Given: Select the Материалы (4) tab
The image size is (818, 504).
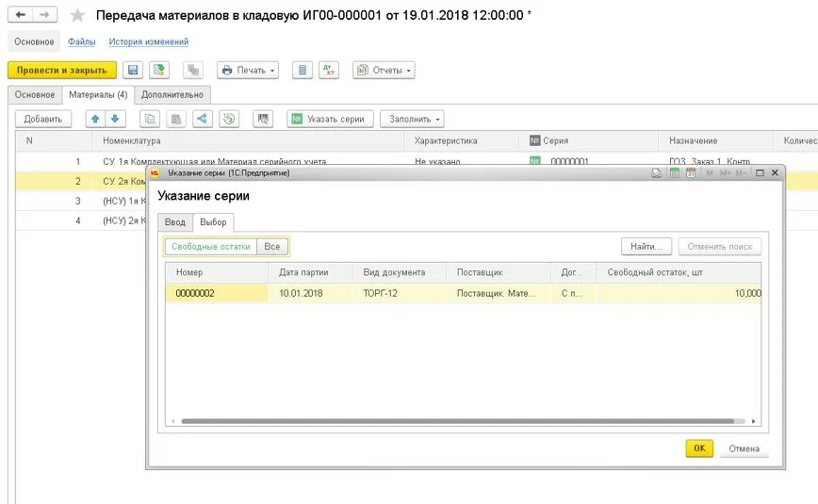Looking at the screenshot, I should pos(98,95).
